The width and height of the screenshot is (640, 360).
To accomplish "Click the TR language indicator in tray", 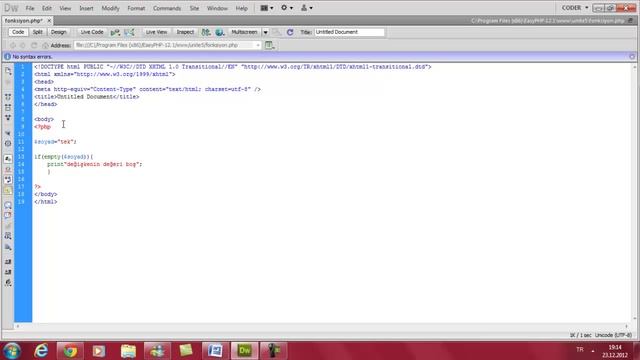I will (x=580, y=350).
